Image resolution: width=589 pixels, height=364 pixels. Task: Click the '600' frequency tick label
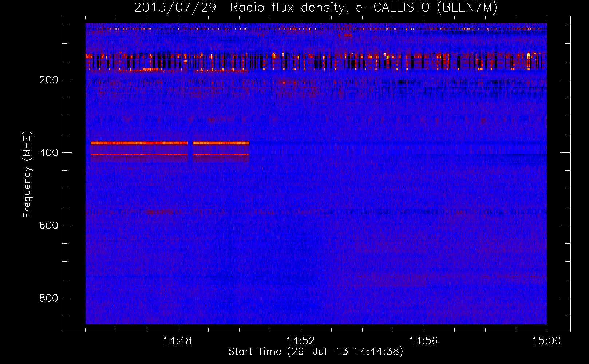[x=49, y=225]
